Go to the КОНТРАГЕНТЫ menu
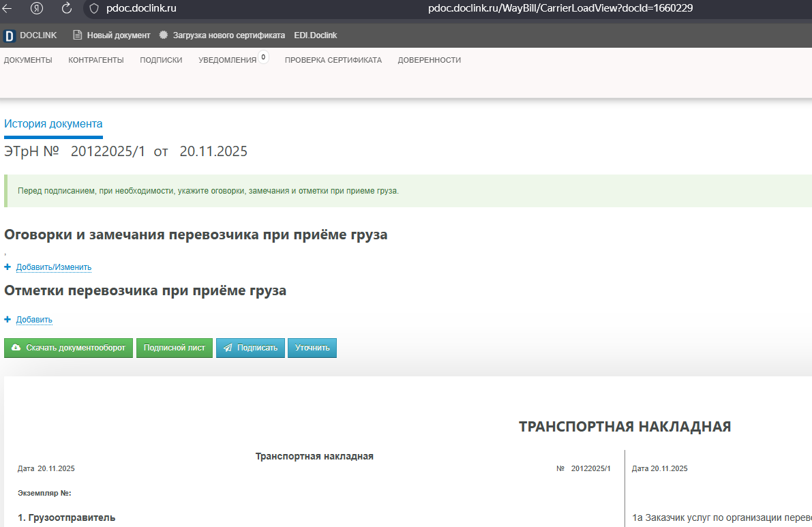Screen dimensions: 812x527 (96, 60)
